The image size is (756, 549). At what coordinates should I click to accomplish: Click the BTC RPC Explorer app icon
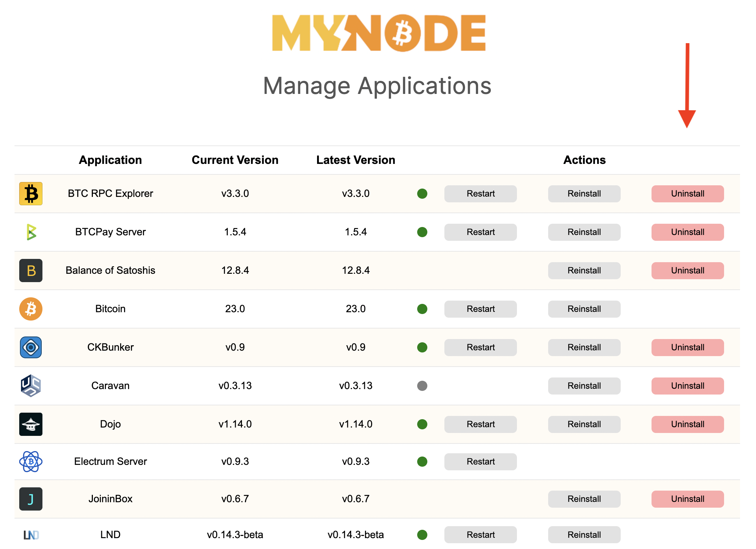(31, 194)
